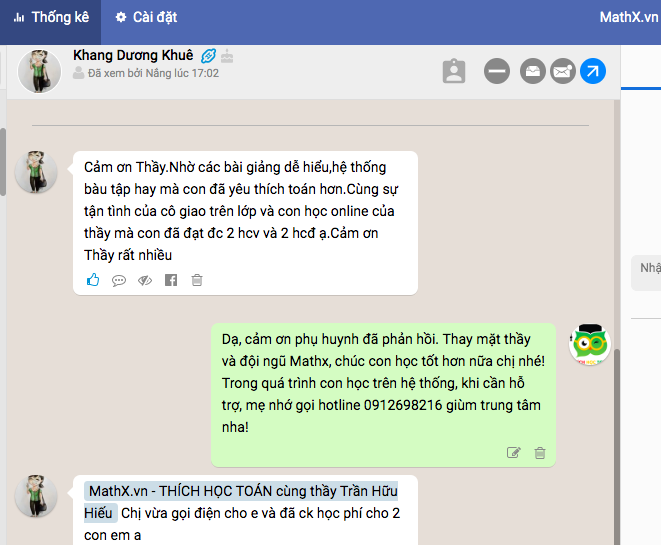Focus the input box on right panel
This screenshot has height=545, width=661.
coord(646,273)
